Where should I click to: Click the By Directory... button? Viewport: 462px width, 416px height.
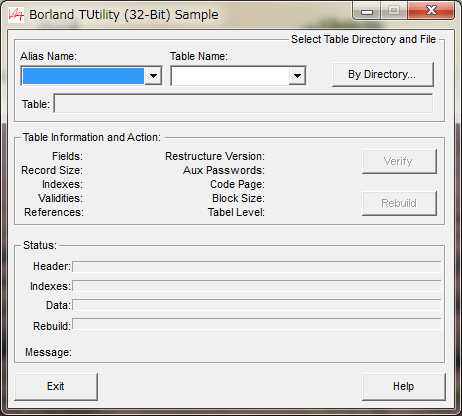pyautogui.click(x=383, y=74)
